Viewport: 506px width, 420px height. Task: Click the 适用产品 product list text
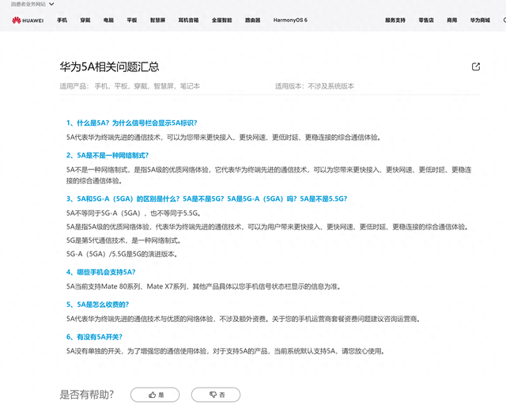pyautogui.click(x=130, y=86)
